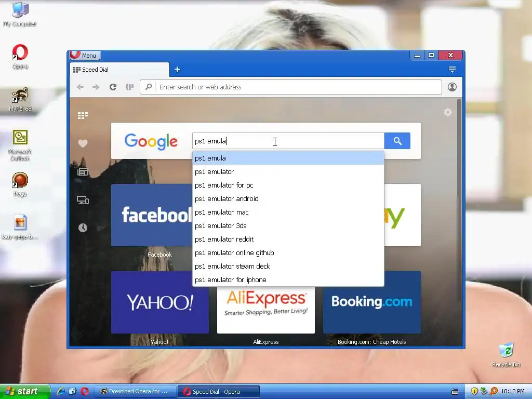Select suggestion "ps1 emulator"
The image size is (532, 399).
coord(288,171)
